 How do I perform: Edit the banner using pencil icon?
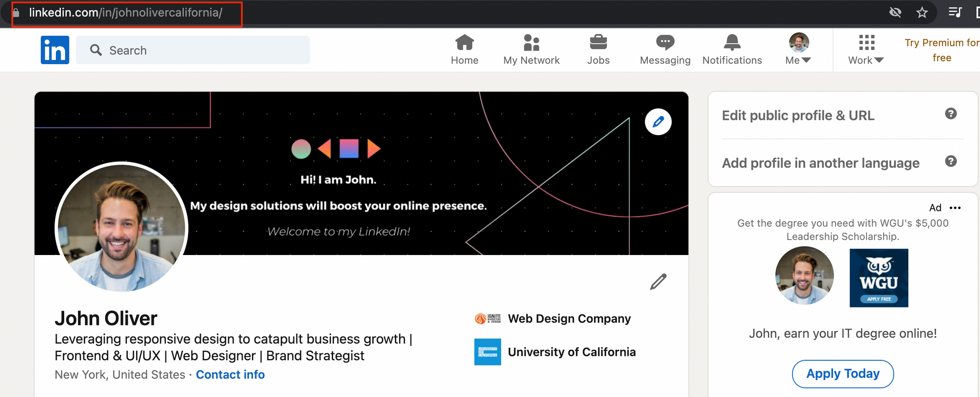658,121
